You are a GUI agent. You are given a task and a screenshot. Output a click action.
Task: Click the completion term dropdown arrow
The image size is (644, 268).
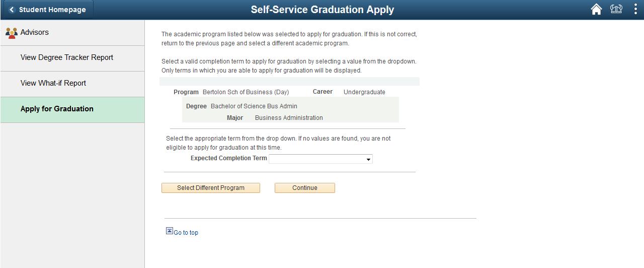(x=368, y=159)
